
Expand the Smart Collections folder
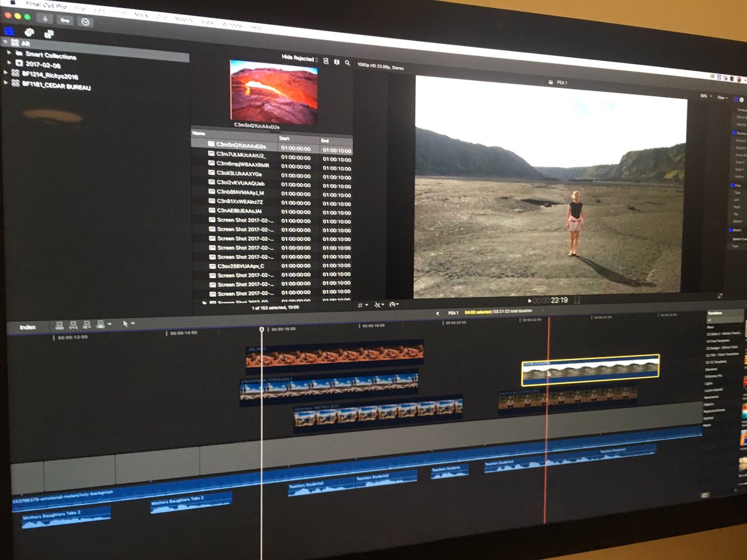9,53
